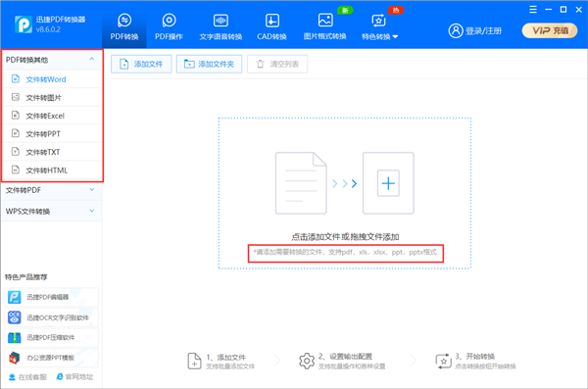The image size is (588, 389).
Task: Click the 办公资源PPT模板 product icon
Action: (x=15, y=358)
